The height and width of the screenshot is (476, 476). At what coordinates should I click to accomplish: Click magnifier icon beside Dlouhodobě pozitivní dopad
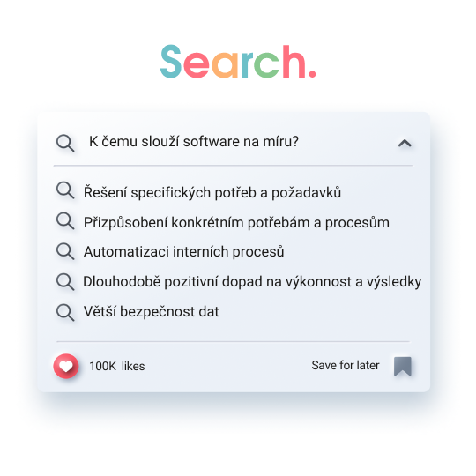(x=65, y=282)
